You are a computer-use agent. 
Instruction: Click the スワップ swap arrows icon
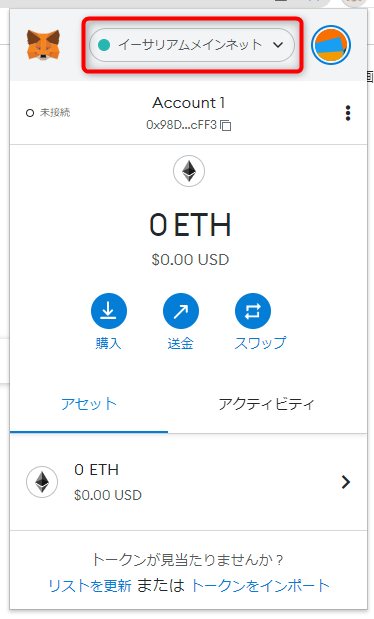(253, 311)
